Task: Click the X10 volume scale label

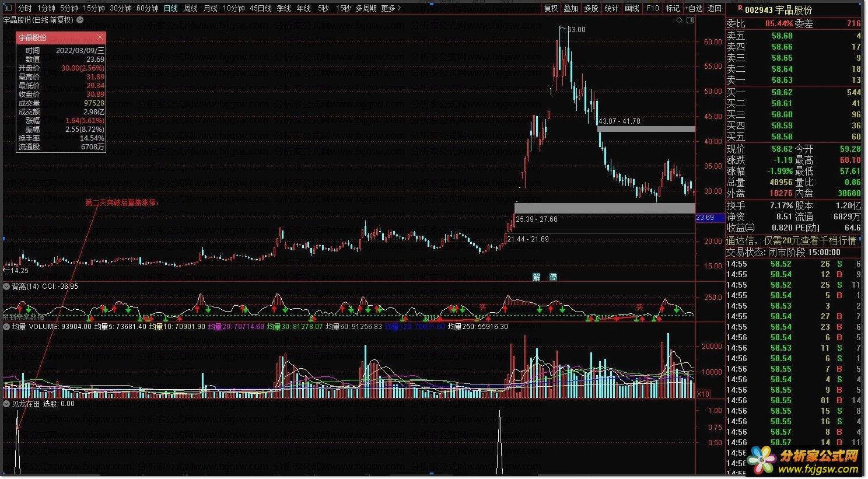Action: [x=703, y=394]
